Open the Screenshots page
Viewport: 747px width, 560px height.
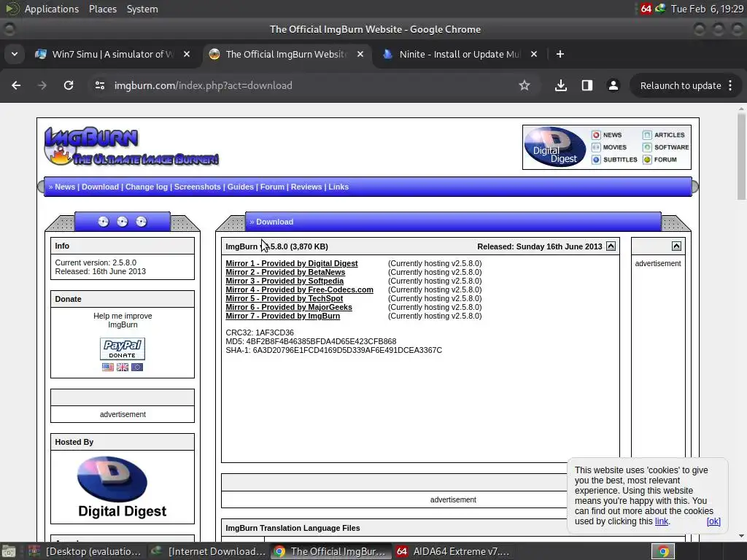[x=197, y=187]
